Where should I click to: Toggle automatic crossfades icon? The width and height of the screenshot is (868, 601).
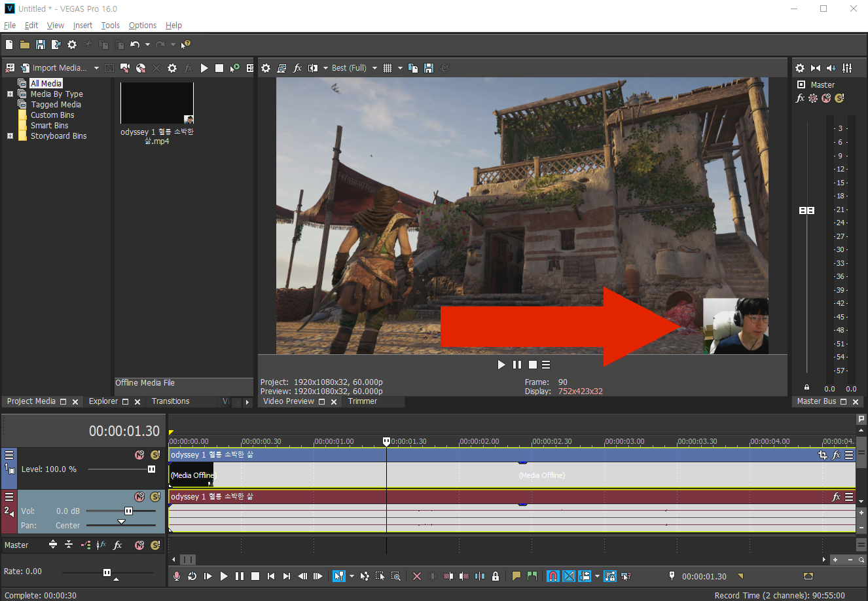coord(569,576)
